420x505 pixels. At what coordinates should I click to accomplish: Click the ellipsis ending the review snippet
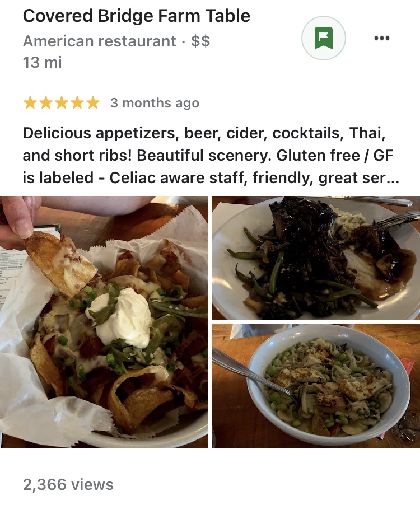coord(393,179)
